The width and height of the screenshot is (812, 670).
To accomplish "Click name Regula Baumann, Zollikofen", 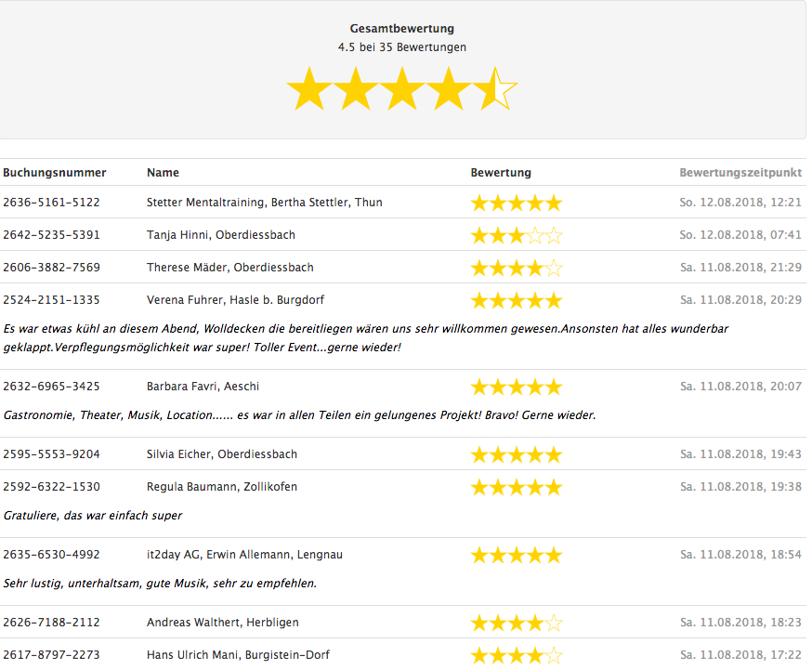I will 216,487.
